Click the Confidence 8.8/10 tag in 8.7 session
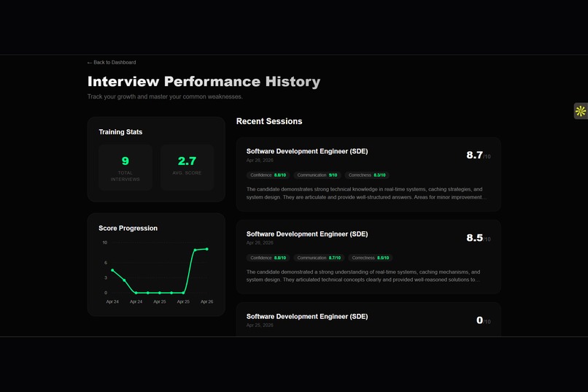This screenshot has width=588, height=392. pos(268,175)
